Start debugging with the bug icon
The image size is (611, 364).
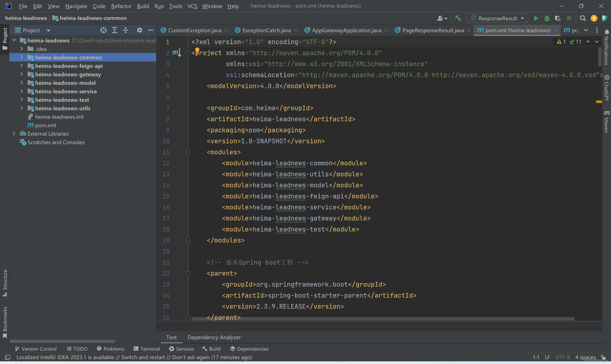547,18
